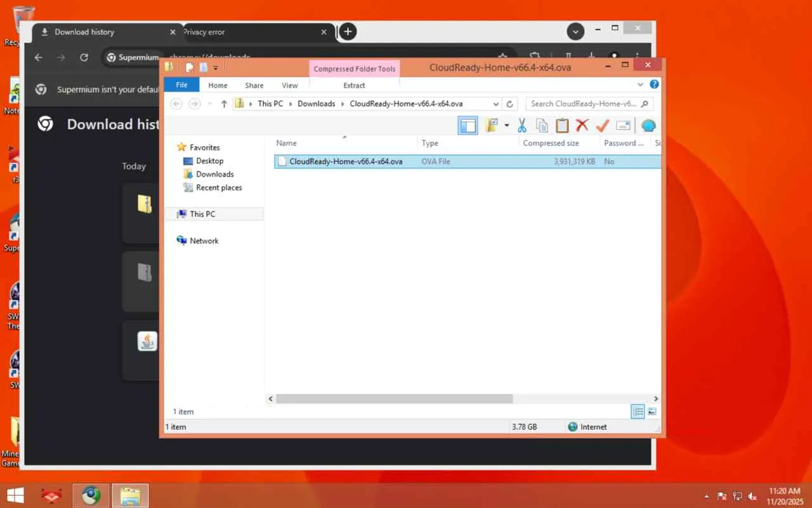The width and height of the screenshot is (812, 508).
Task: Sort files by the Name column header
Action: (x=345, y=144)
